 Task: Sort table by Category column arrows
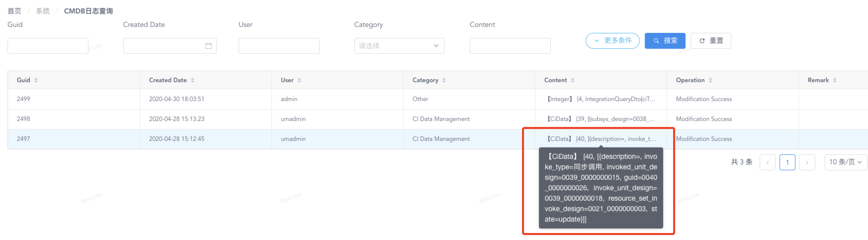pyautogui.click(x=444, y=80)
